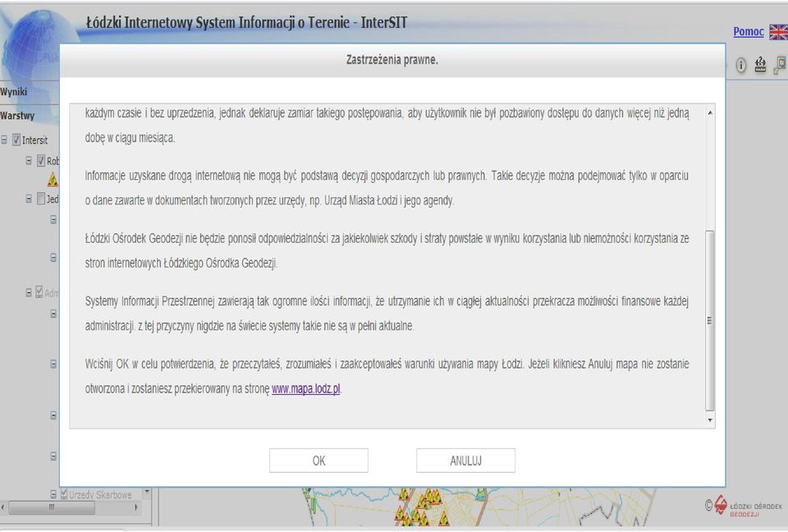Click the Łódzki Internetowy System Informacji heading
The width and height of the screenshot is (788, 532).
(246, 23)
